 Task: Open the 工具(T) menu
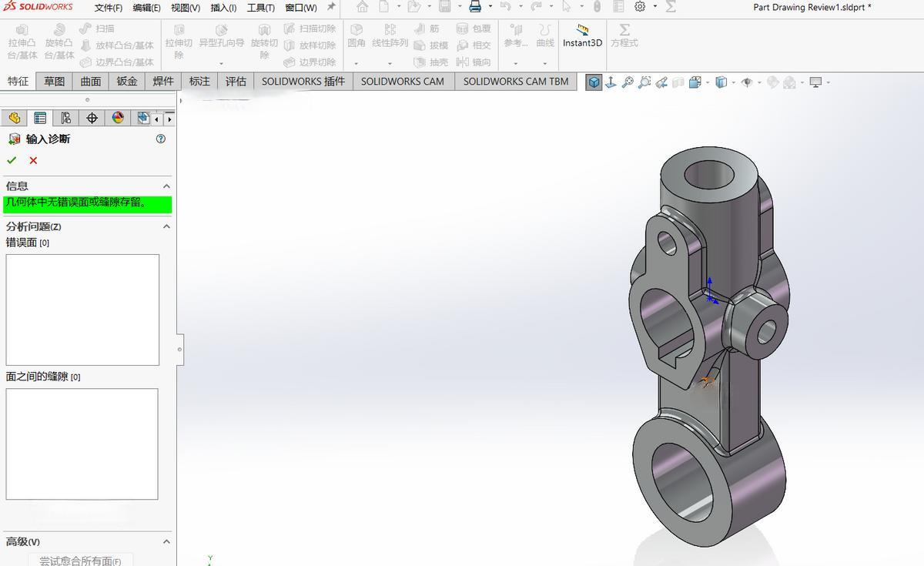click(x=260, y=8)
